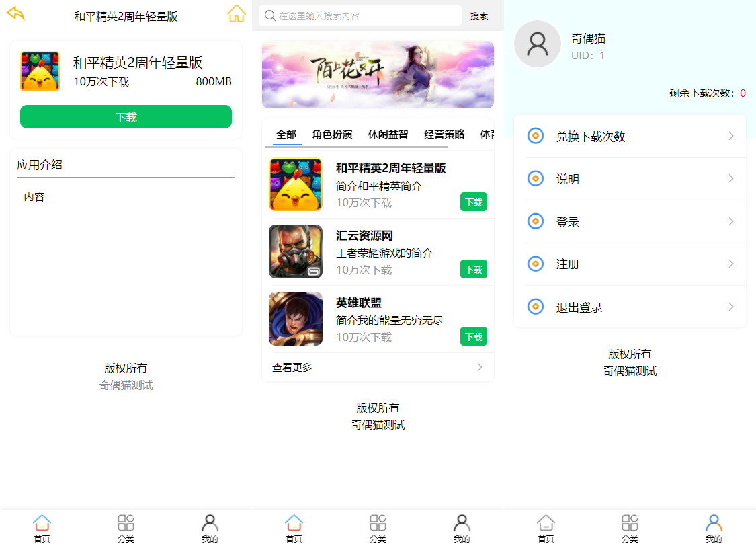The image size is (756, 546).
Task: Click the circle icon beside 说明
Action: [x=535, y=178]
